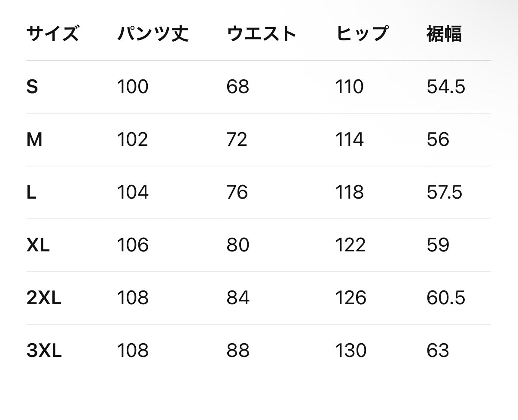Click hem width value 54.5

pyautogui.click(x=446, y=87)
